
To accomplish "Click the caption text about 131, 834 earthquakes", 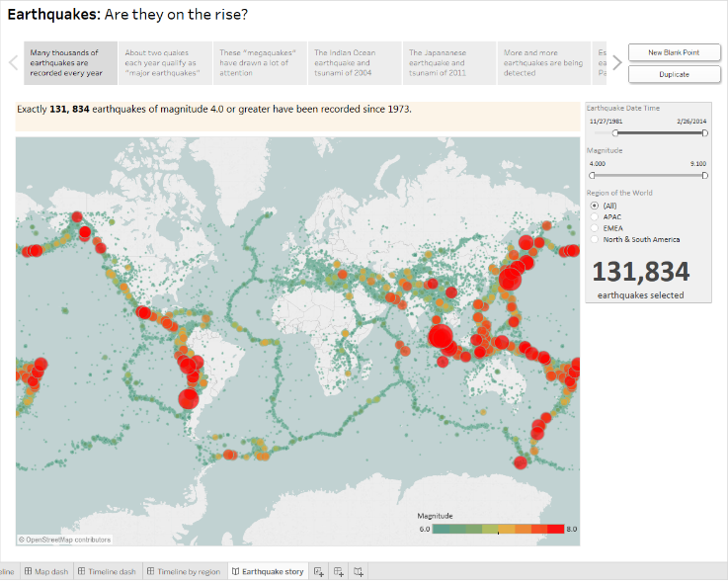I will 214,109.
